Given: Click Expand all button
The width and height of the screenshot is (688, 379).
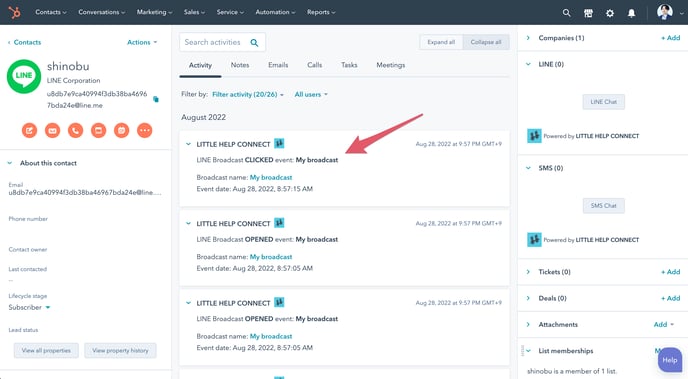Looking at the screenshot, I should pos(441,42).
